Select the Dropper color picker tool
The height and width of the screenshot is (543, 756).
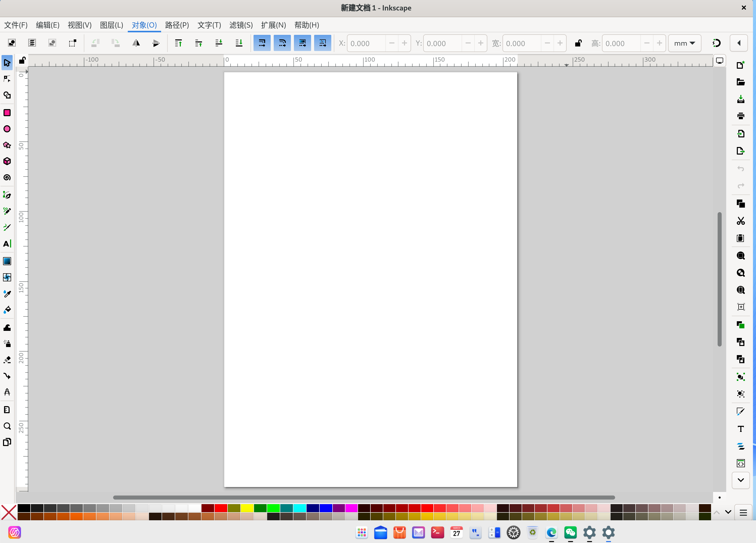7,294
